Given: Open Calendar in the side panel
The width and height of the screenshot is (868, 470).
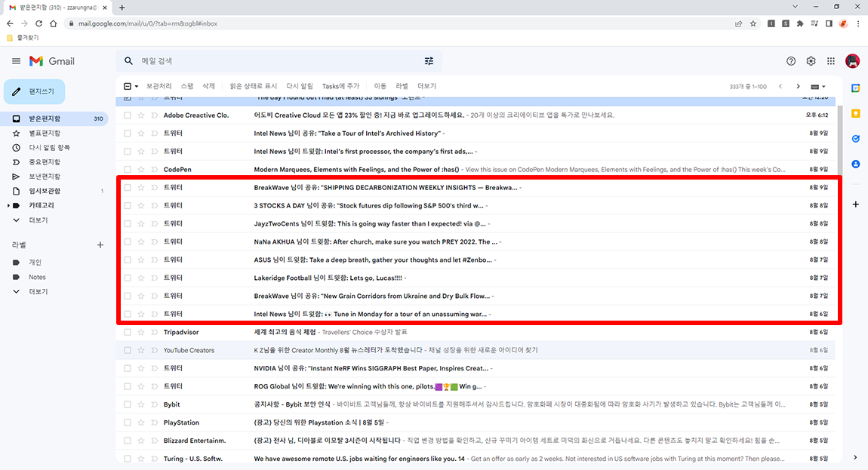Looking at the screenshot, I should (856, 88).
